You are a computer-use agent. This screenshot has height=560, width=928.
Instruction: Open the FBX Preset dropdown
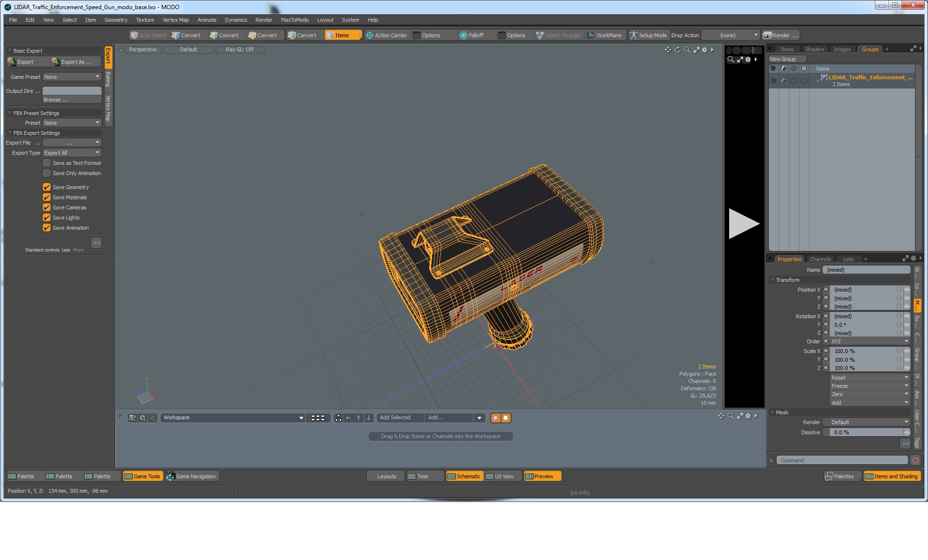72,123
